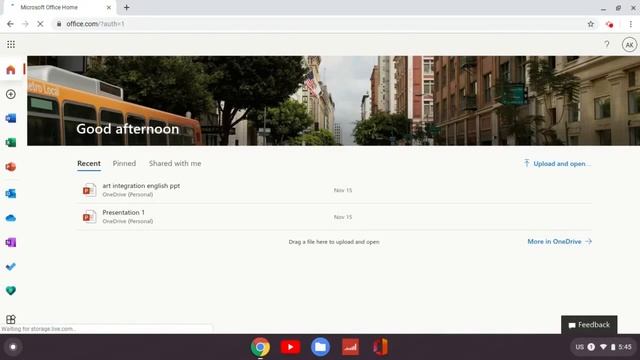This screenshot has width=640, height=360.
Task: Click the browser forward arrow
Action: (25, 24)
